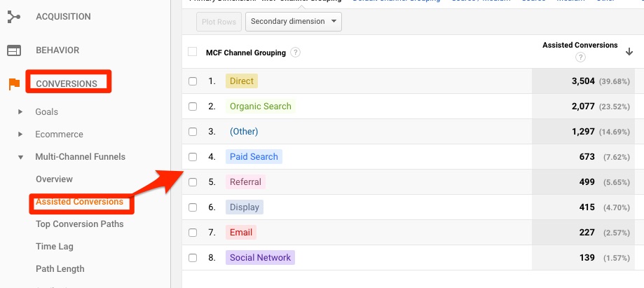Tick the checkbox for row 8 Social Network
The width and height of the screenshot is (644, 288).
click(x=193, y=258)
